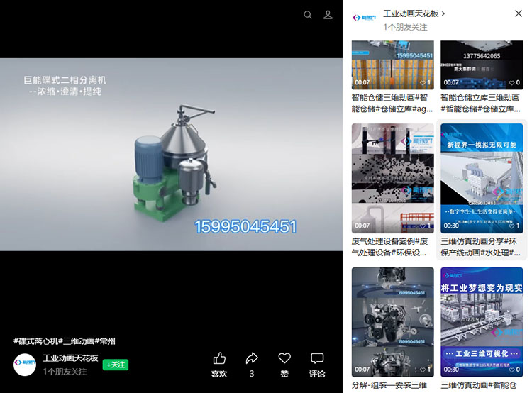Click the title 智能仓储三维动画#智能仓储#仓储立库#ag...
The height and width of the screenshot is (393, 532).
coord(392,103)
